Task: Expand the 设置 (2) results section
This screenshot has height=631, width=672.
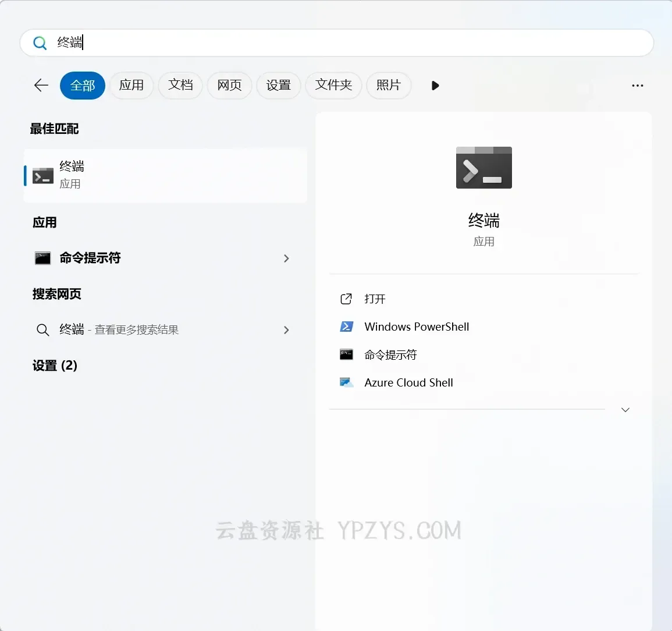Action: [55, 366]
